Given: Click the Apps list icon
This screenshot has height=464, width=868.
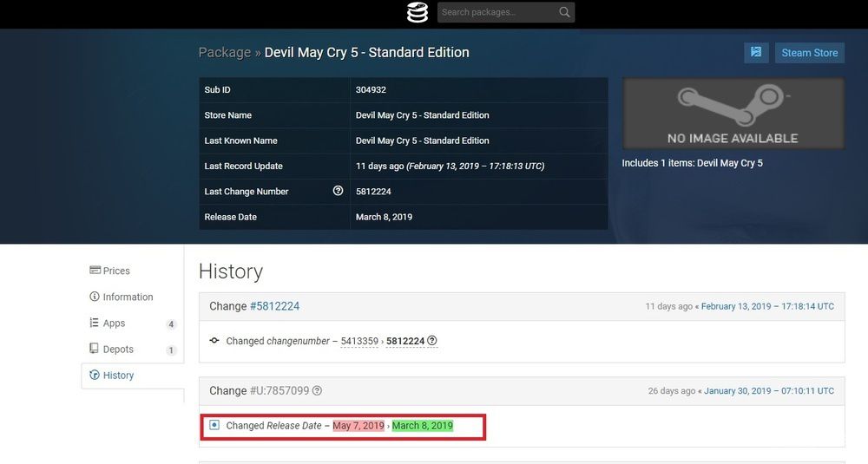Looking at the screenshot, I should (94, 323).
